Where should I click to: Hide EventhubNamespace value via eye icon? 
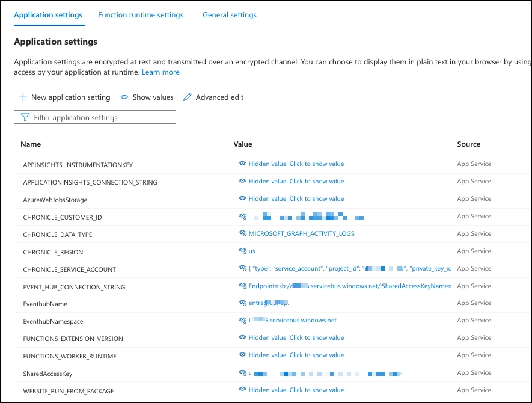[x=242, y=320]
